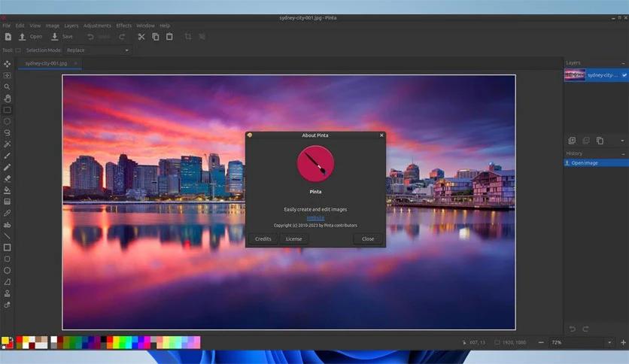Image resolution: width=629 pixels, height=364 pixels.
Task: Select the Paintbrush tool
Action: pos(8,156)
